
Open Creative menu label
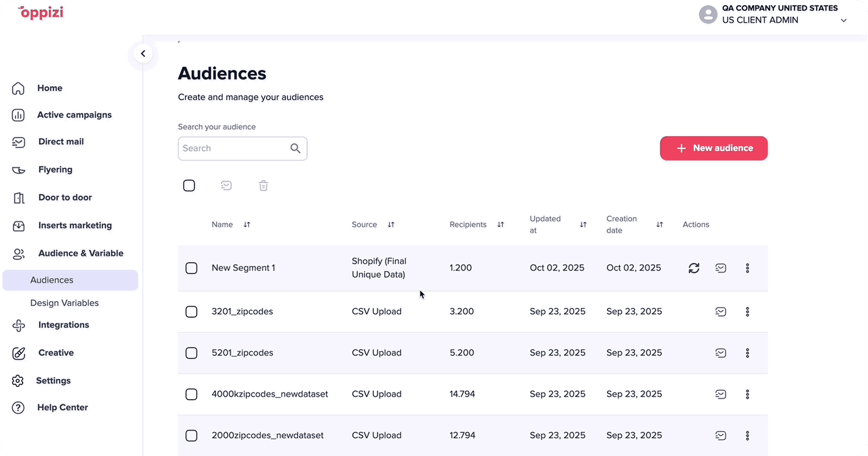tap(56, 353)
